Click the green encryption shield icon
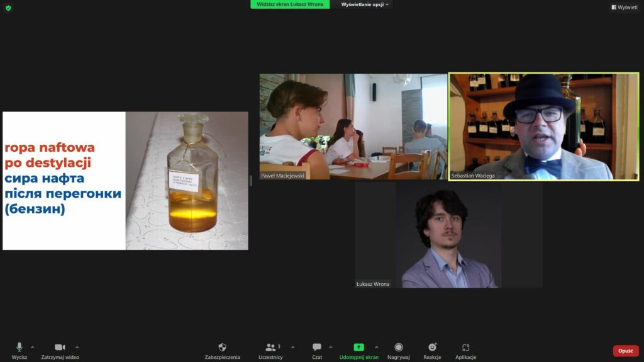Viewport: 644px width, 362px height. pos(8,8)
